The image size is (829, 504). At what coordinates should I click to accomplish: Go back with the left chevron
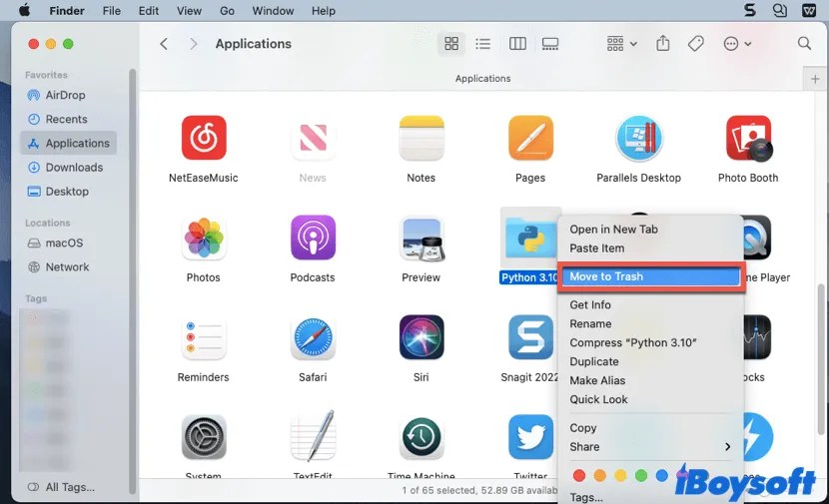click(164, 44)
